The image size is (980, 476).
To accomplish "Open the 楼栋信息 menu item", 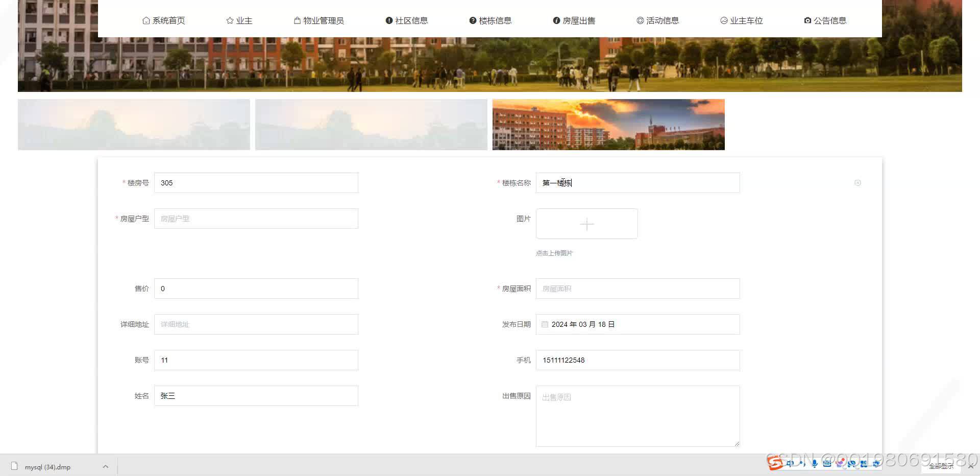I will [490, 20].
